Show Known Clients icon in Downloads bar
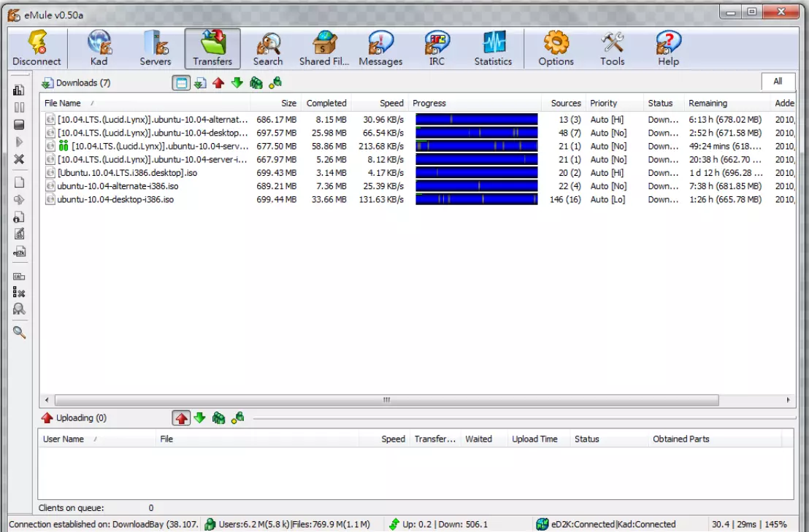809x532 pixels. (275, 83)
